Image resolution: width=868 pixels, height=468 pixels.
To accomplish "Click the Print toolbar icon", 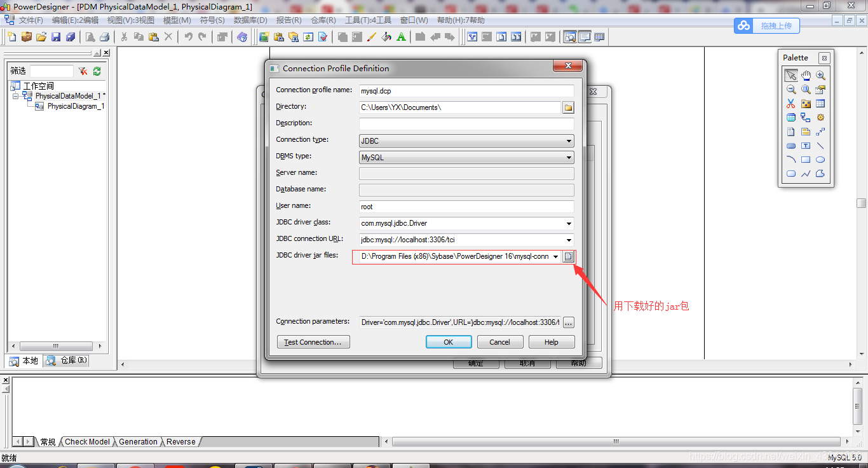I will click(x=105, y=37).
